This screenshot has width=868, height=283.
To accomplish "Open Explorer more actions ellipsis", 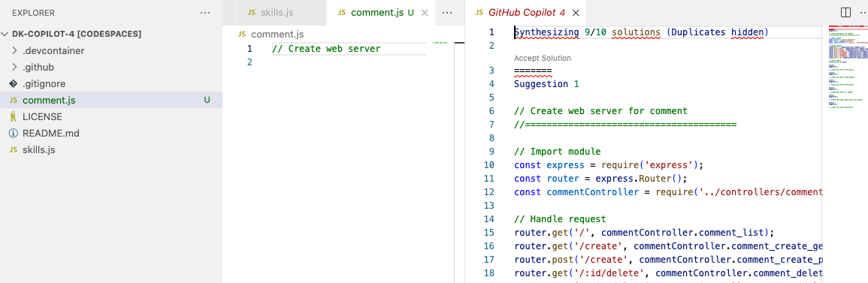I will (x=205, y=12).
